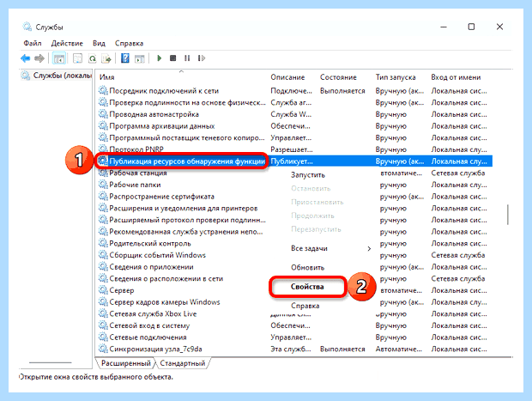The image size is (532, 401).
Task: Select service Сервер
Action: tap(122, 290)
